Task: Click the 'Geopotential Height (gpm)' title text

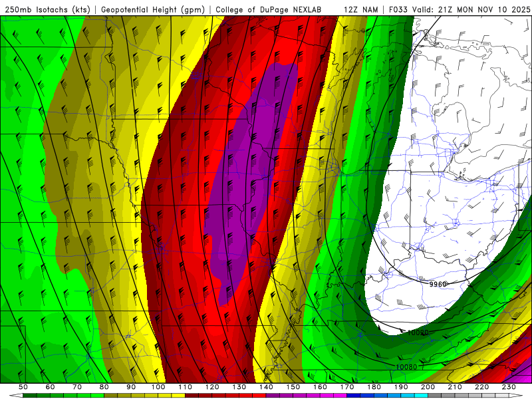Action: click(153, 10)
